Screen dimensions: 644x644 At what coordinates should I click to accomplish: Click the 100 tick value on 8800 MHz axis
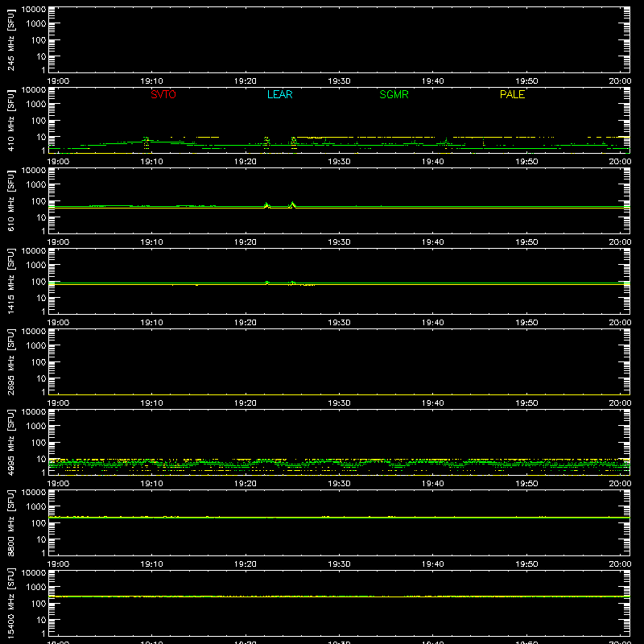(39, 523)
